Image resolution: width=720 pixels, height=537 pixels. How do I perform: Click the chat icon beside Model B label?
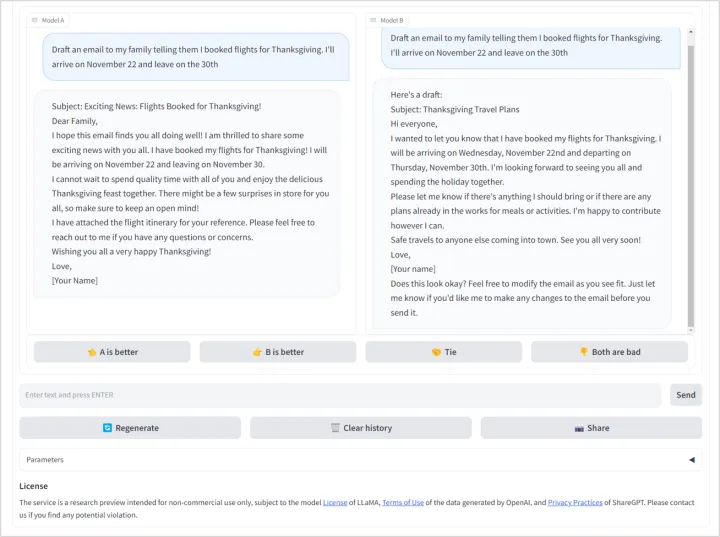pos(372,20)
